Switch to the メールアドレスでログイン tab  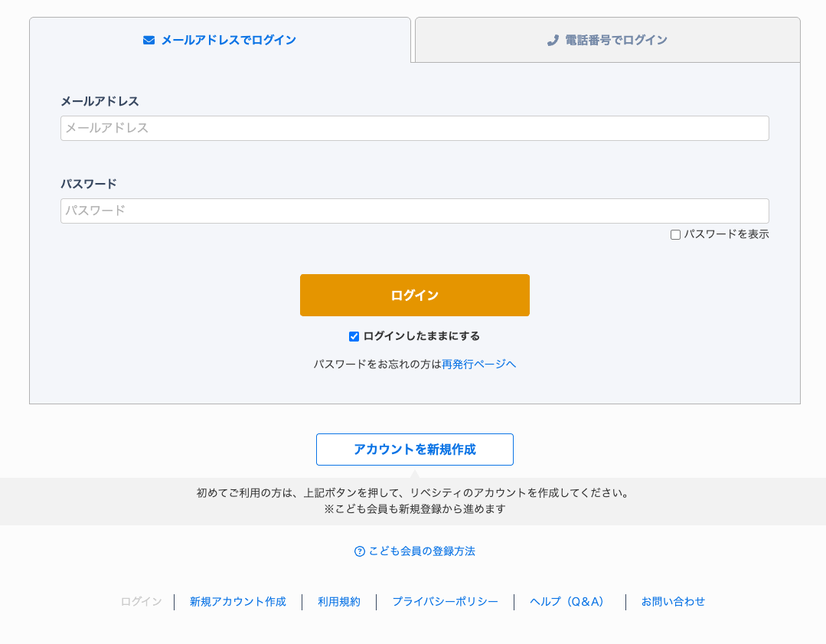(220, 41)
